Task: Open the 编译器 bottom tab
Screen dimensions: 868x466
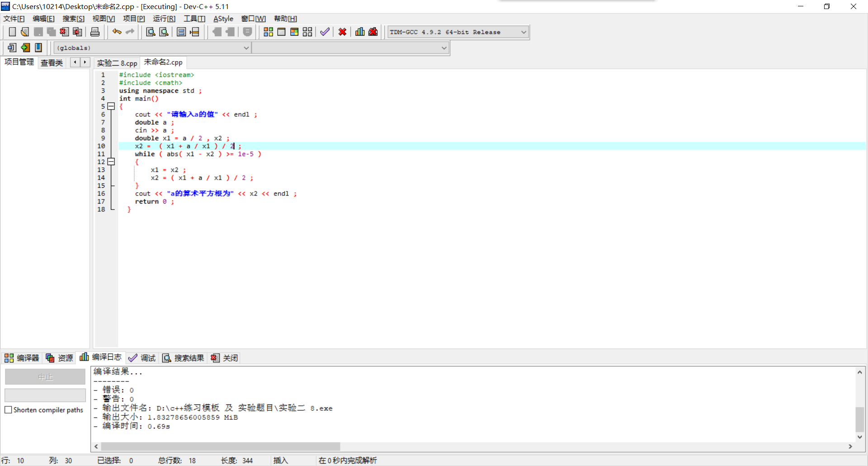Action: [x=22, y=358]
